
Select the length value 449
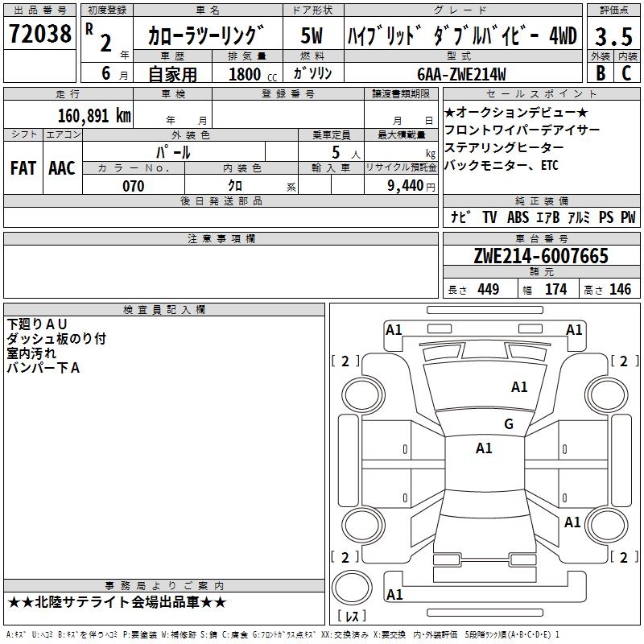pos(489,289)
